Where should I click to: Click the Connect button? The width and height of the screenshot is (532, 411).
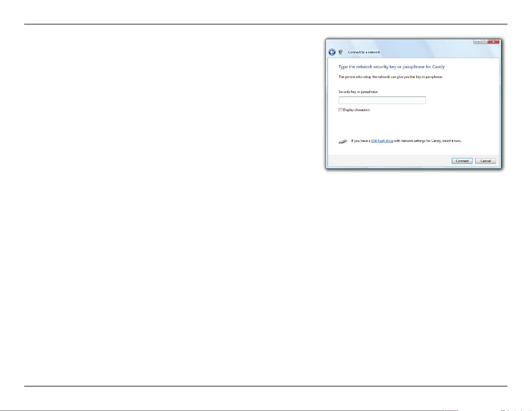[x=462, y=161]
